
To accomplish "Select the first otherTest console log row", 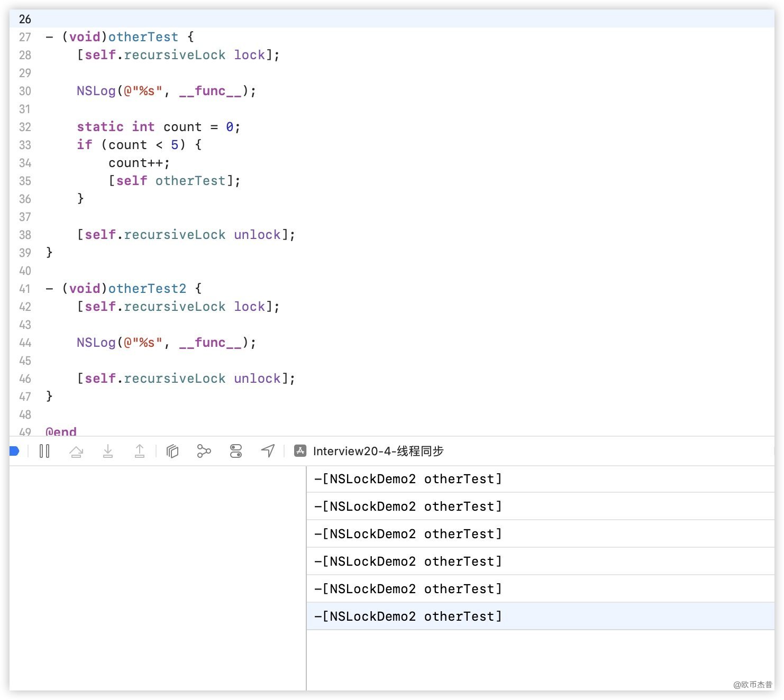I will tap(407, 479).
